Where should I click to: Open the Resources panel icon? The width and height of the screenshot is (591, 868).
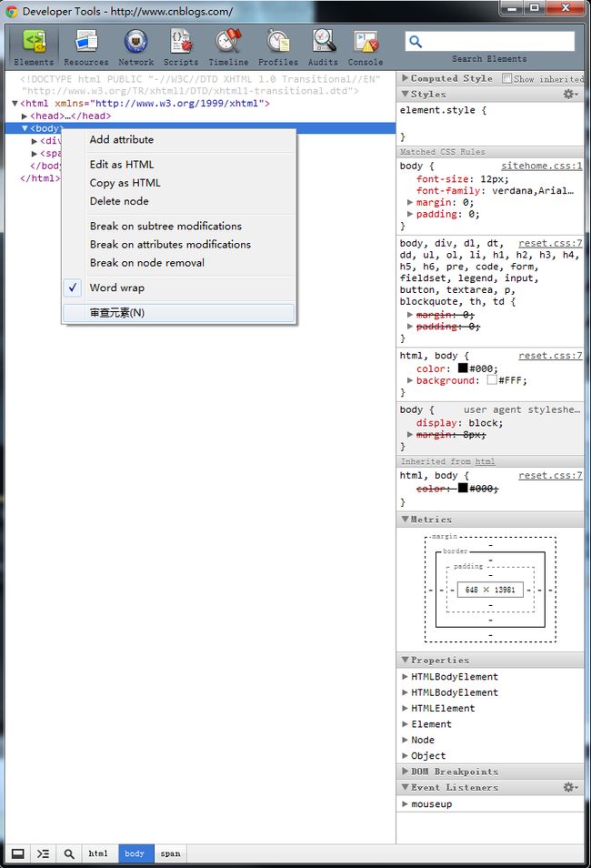tap(86, 42)
